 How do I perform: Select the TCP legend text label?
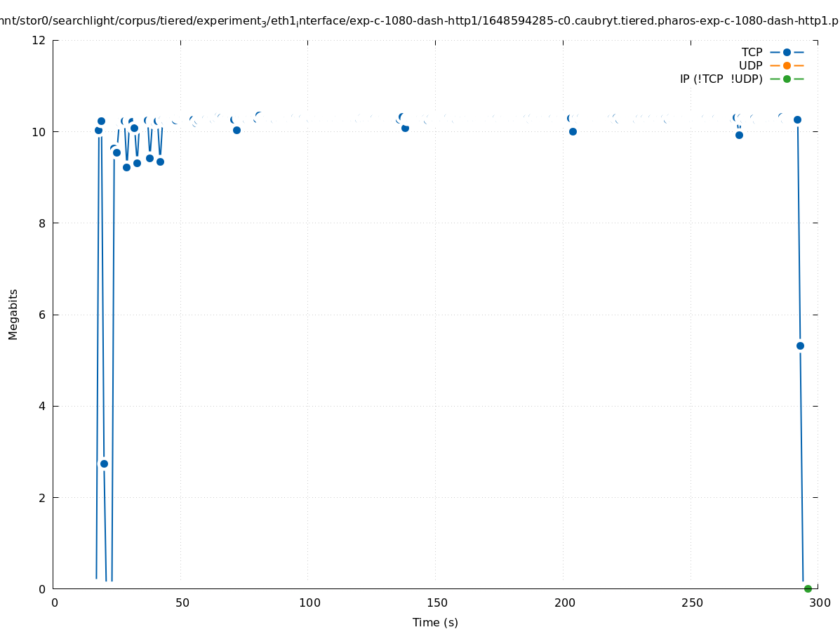(x=752, y=52)
